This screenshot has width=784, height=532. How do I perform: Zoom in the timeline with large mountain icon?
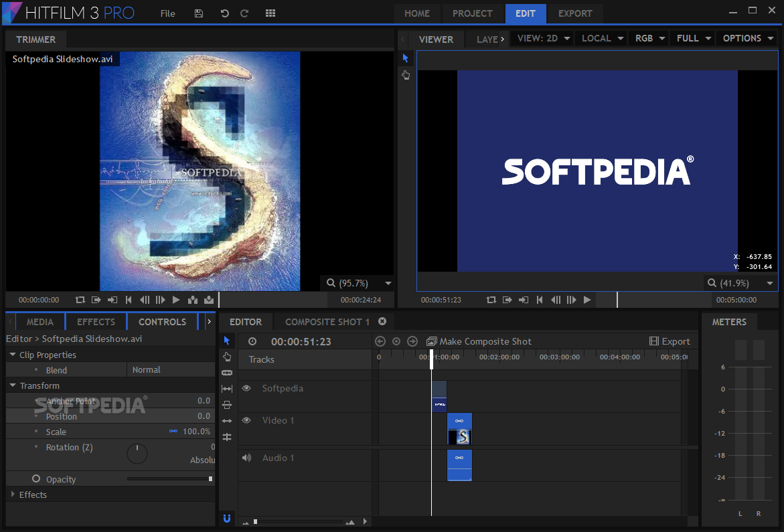point(350,522)
